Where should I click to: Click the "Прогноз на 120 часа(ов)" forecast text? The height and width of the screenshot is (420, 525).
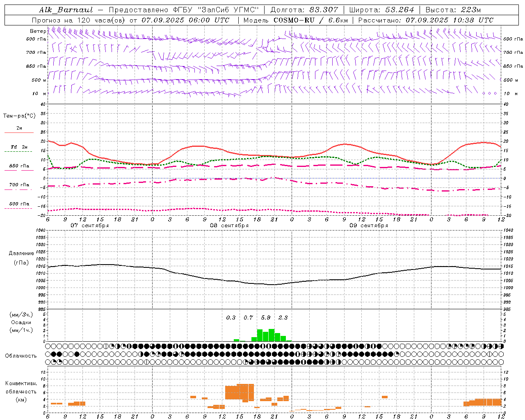[79, 20]
